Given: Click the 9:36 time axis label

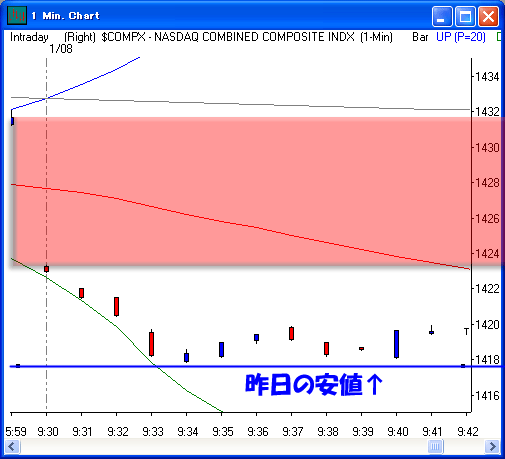Looking at the screenshot, I should pos(258,432).
